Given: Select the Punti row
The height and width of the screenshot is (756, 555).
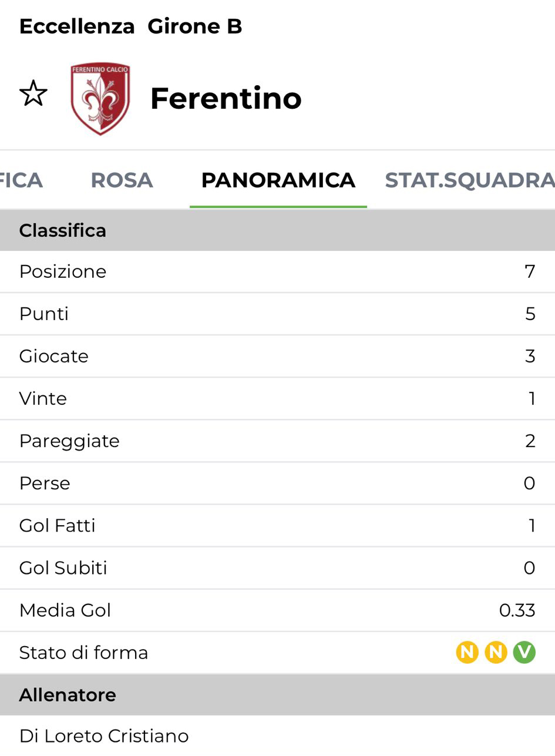Looking at the screenshot, I should click(277, 314).
